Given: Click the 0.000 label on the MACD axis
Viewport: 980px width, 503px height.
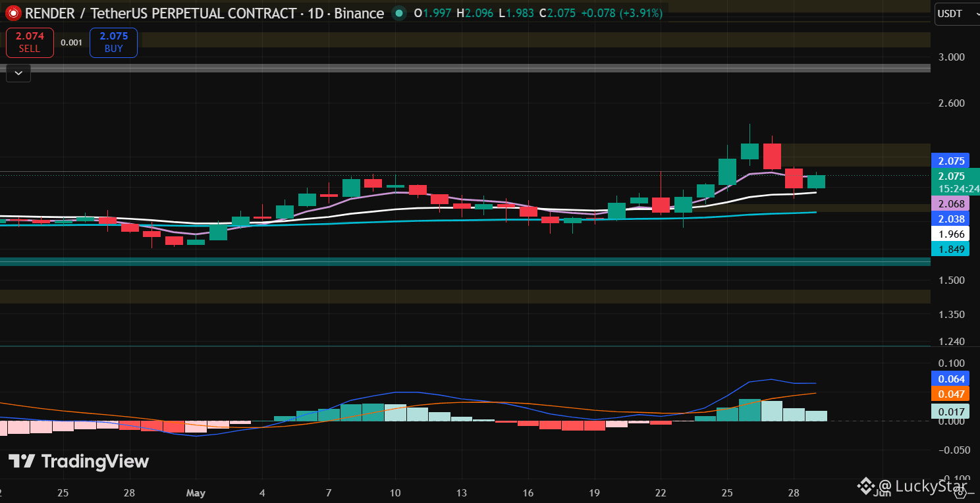Looking at the screenshot, I should (x=951, y=421).
